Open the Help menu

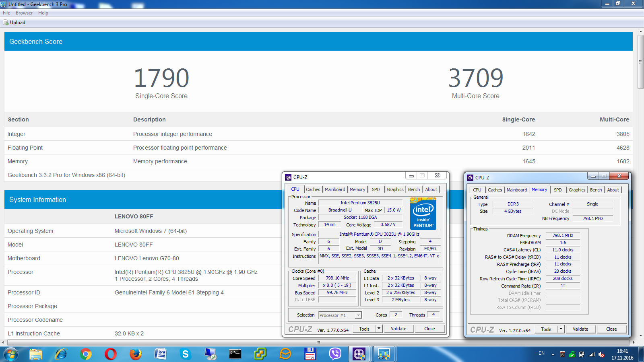click(x=43, y=13)
